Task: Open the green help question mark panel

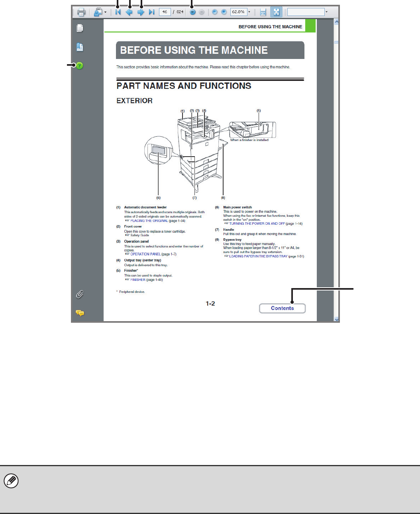Action: [x=80, y=65]
